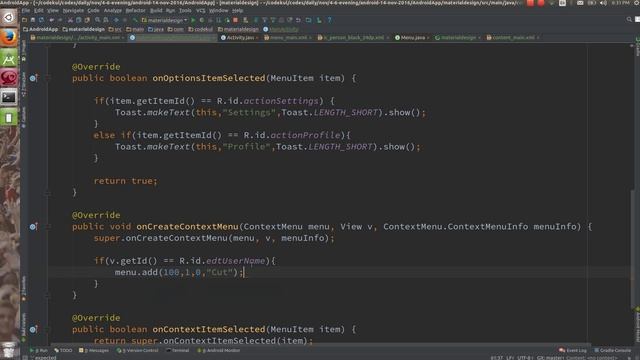Image resolution: width=640 pixels, height=360 pixels.
Task: Open the Run tool window button
Action: (x=39, y=350)
